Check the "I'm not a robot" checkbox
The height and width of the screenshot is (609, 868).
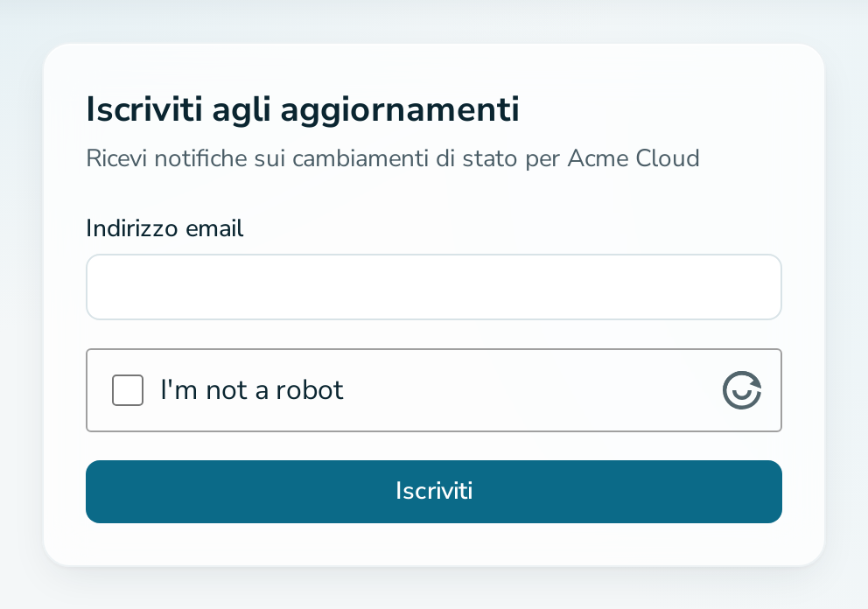tap(128, 390)
